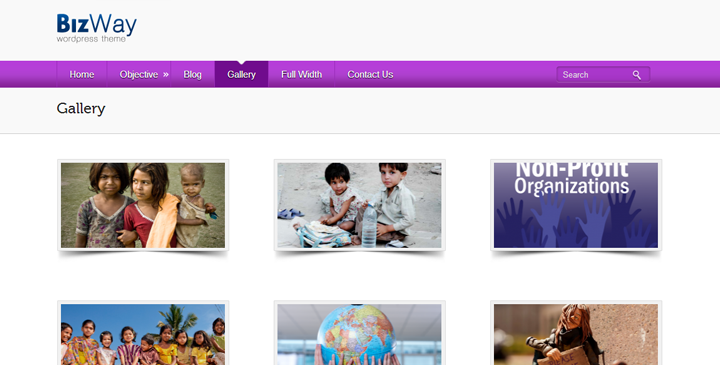Navigate to Contact Us

click(370, 74)
